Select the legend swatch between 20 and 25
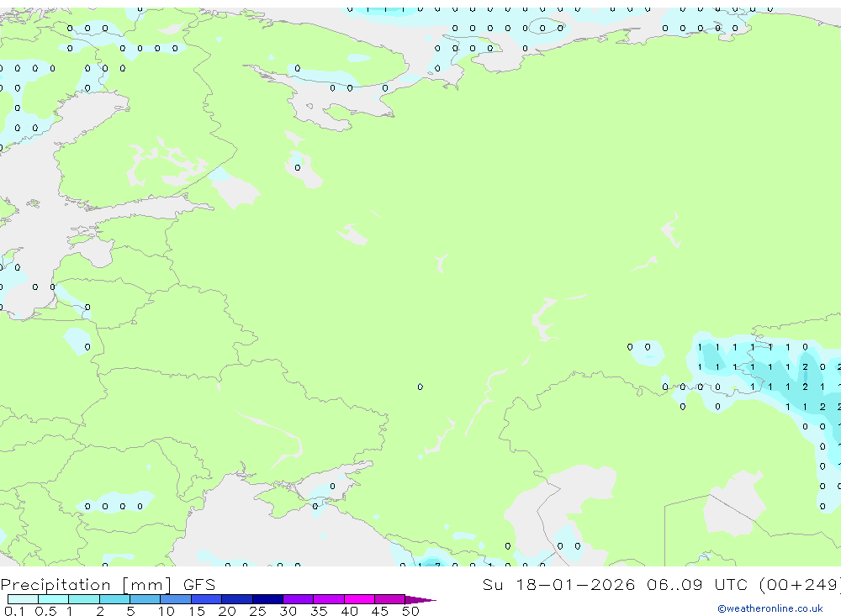This screenshot has height=616, width=841. (x=237, y=599)
